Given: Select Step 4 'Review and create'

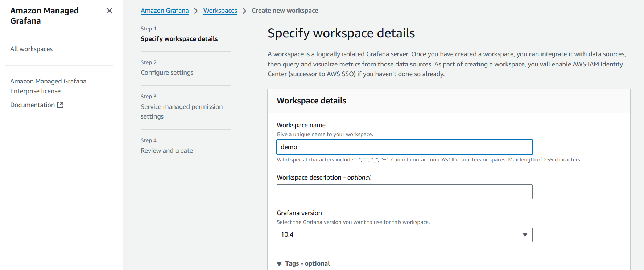Looking at the screenshot, I should pos(167,151).
